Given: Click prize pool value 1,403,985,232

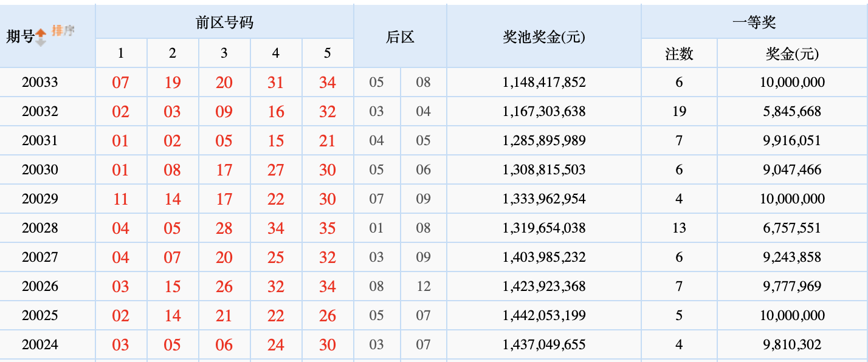Looking at the screenshot, I should point(544,257).
